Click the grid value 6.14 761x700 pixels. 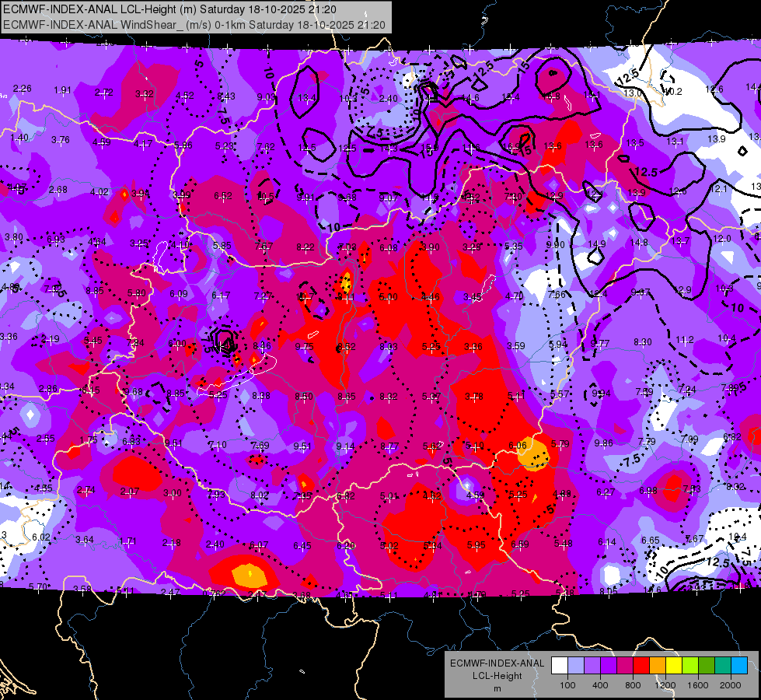coord(607,541)
